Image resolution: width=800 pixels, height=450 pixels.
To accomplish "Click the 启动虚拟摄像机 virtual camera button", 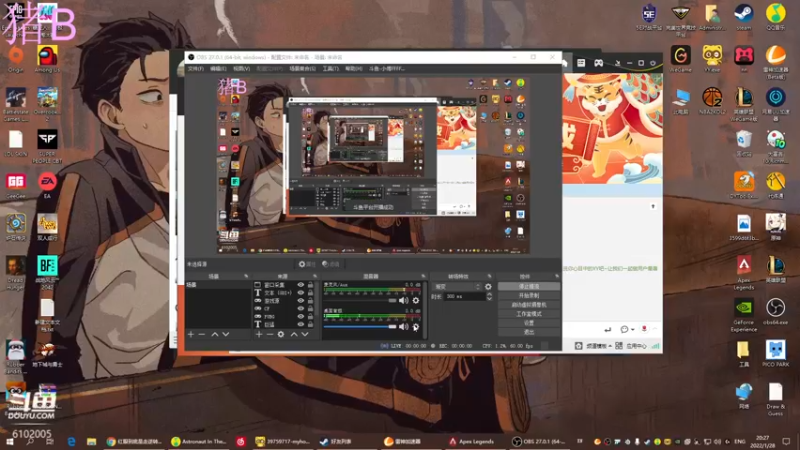I will pyautogui.click(x=529, y=305).
